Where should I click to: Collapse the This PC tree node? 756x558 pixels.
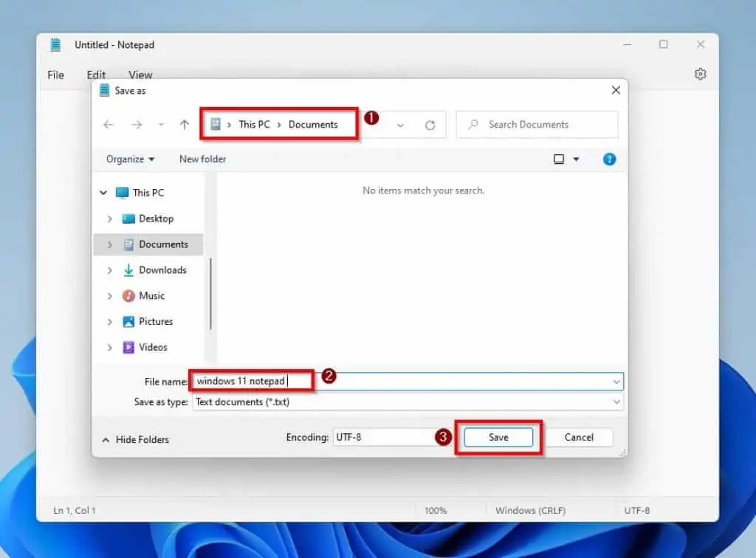[103, 193]
